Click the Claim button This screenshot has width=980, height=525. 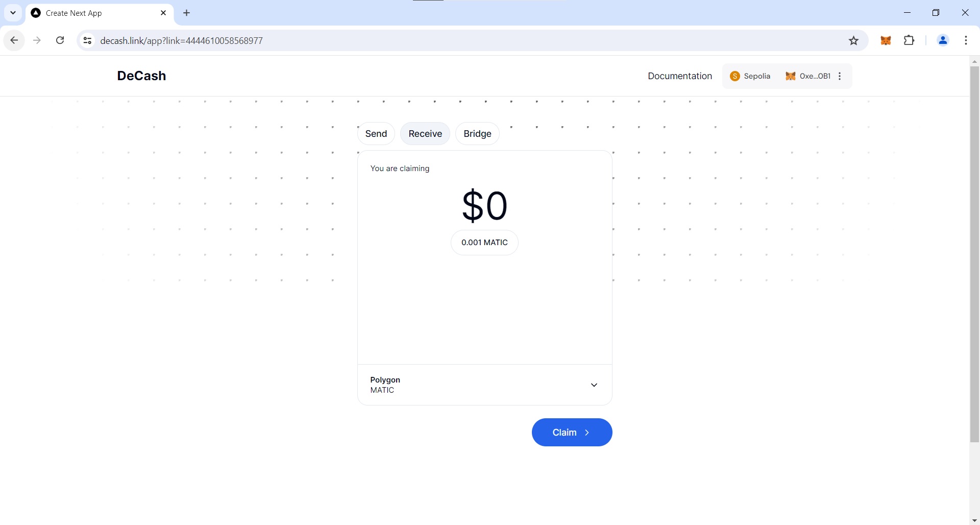click(572, 433)
